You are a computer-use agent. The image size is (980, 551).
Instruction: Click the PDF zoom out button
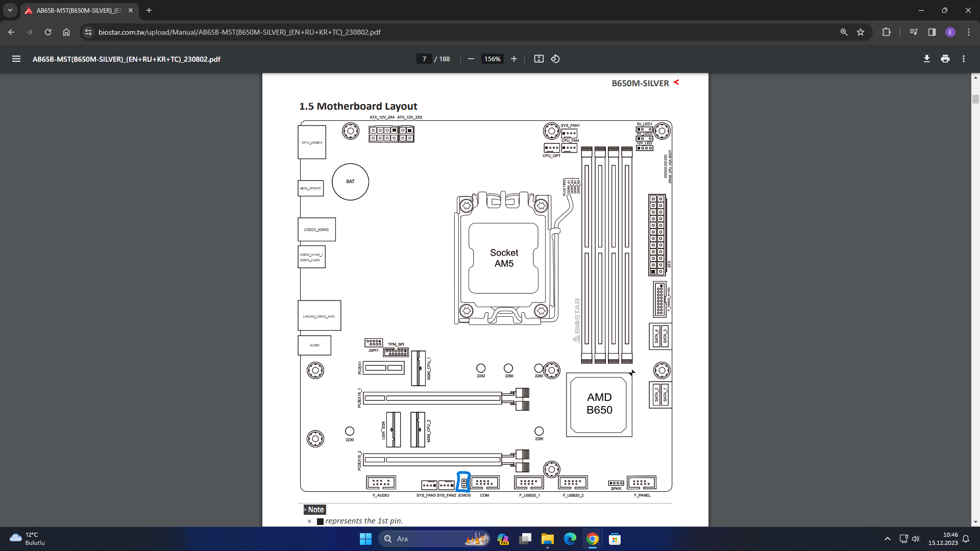[471, 59]
